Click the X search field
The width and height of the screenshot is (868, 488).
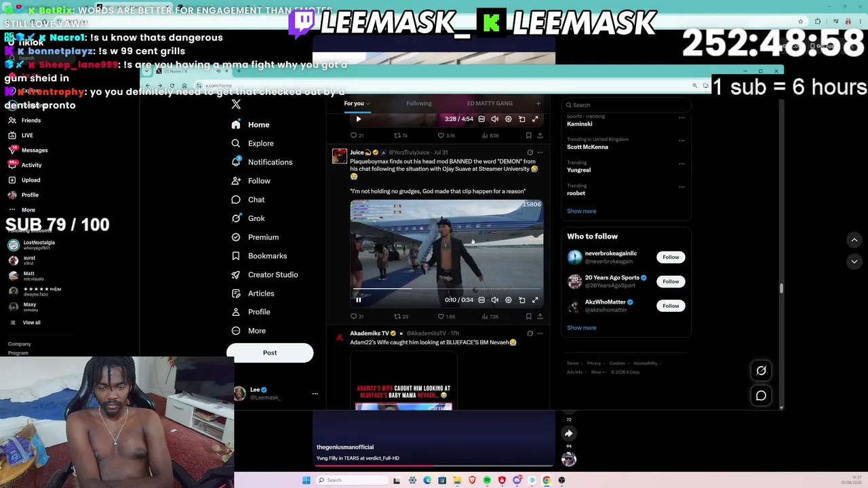(626, 105)
